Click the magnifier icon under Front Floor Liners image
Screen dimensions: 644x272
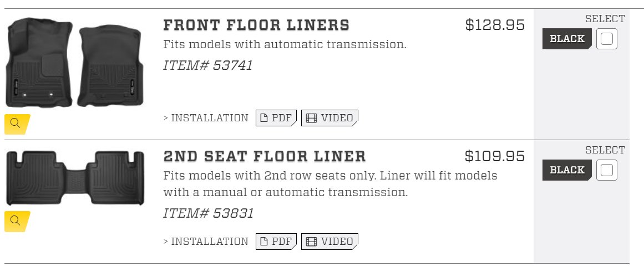coord(17,124)
